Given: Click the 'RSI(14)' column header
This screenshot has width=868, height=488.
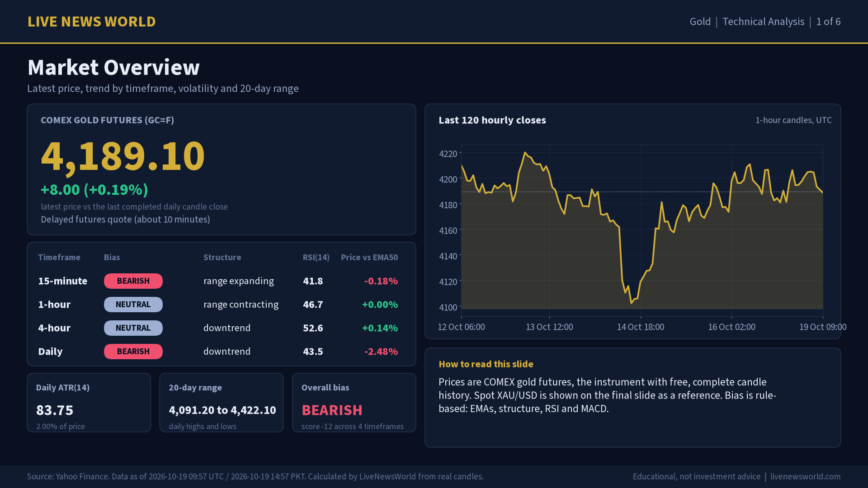Looking at the screenshot, I should click(x=316, y=258).
